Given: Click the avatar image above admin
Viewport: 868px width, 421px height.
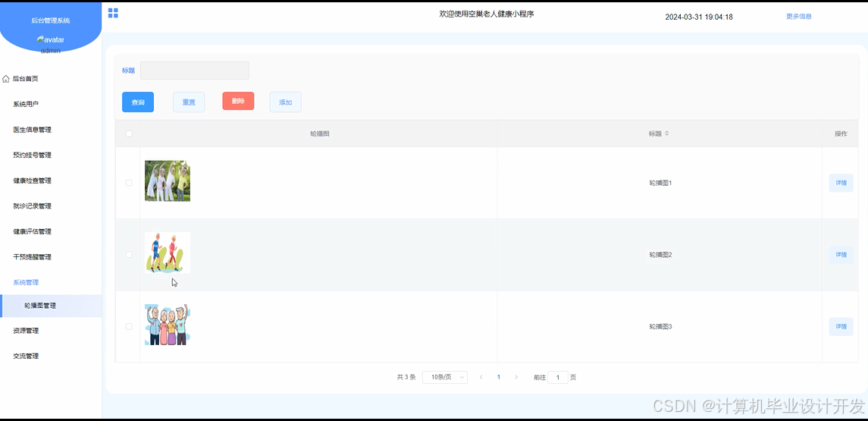Looking at the screenshot, I should click(50, 39).
